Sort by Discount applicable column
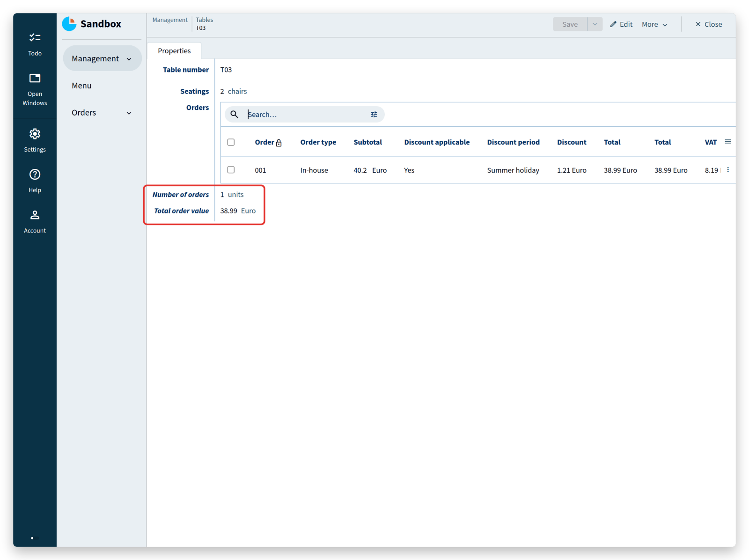This screenshot has width=749, height=560. [x=437, y=142]
